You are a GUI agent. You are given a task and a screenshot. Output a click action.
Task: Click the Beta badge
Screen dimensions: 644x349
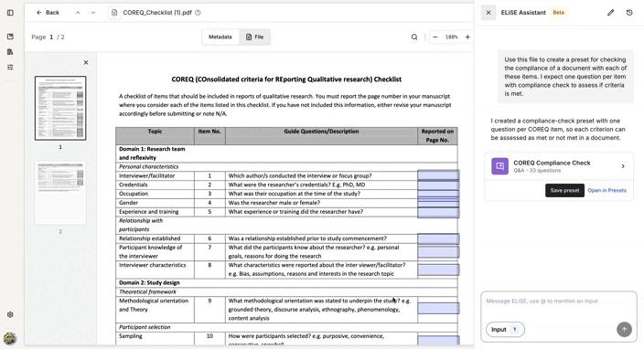tap(559, 13)
